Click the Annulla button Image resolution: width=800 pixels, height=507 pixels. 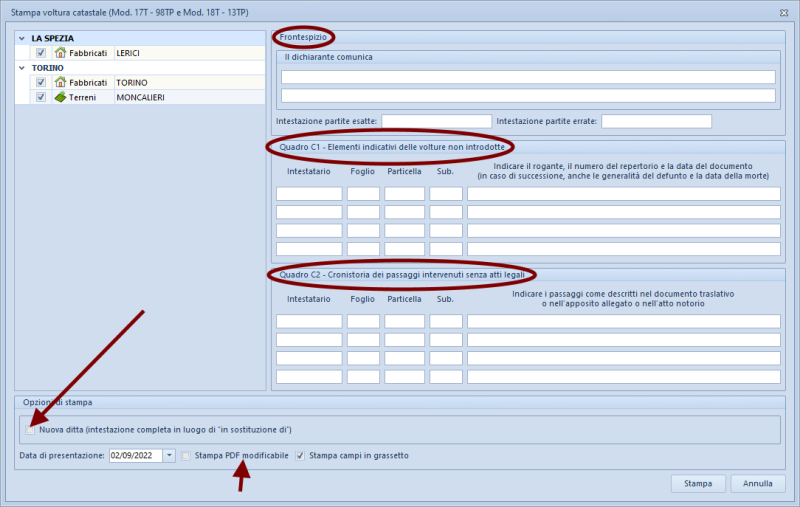758,484
